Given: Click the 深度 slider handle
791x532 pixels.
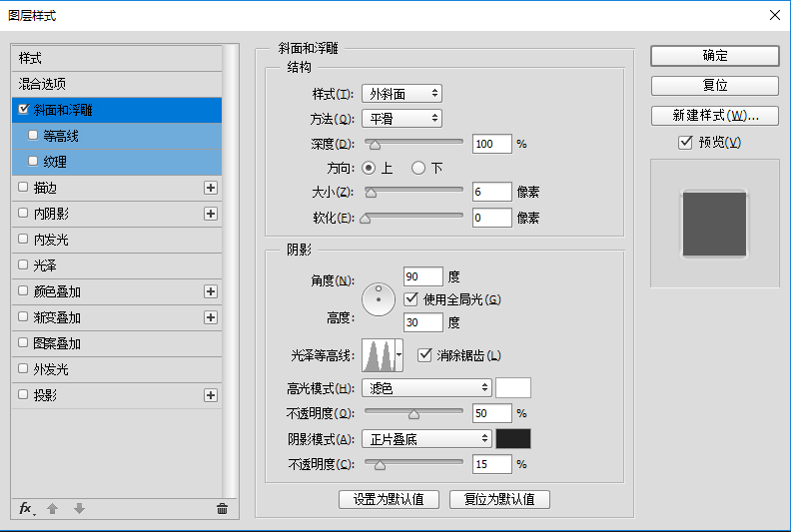Looking at the screenshot, I should [375, 146].
